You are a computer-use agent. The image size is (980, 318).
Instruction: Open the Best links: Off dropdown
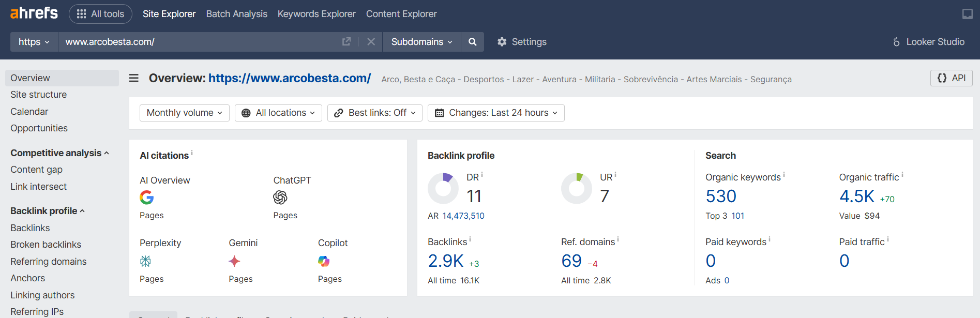375,113
